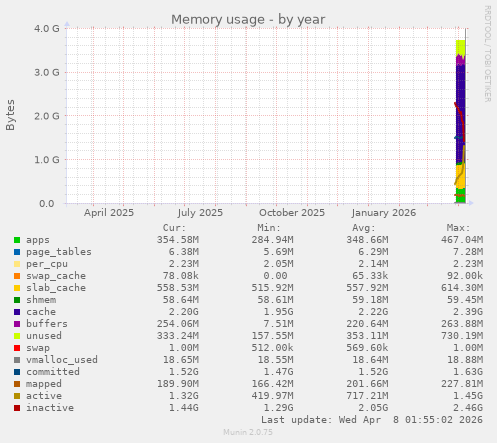
Task: Click the indigo cache legend swatch
Action: (x=17, y=312)
